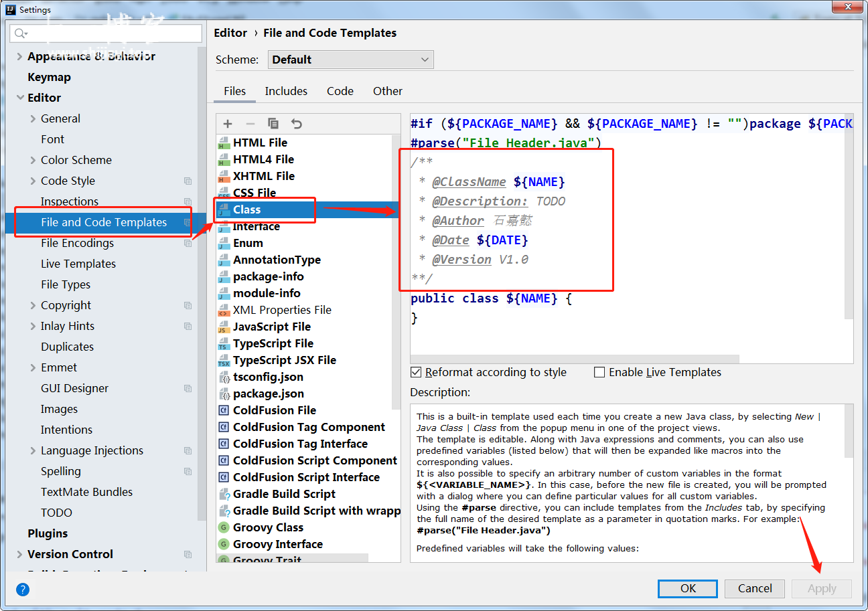This screenshot has width=868, height=611.
Task: Collapse the Editor section
Action: [x=19, y=98]
